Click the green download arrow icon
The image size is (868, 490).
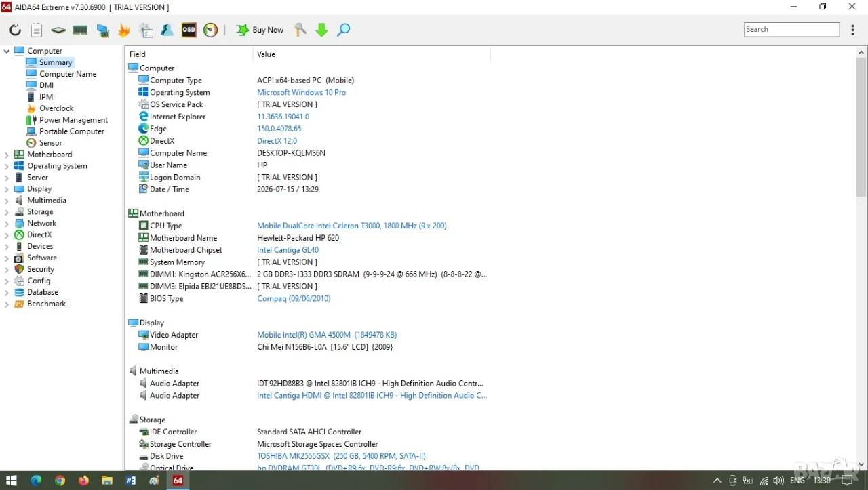[321, 30]
